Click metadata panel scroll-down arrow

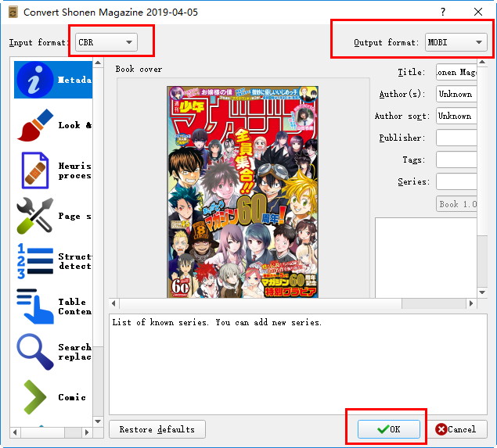click(482, 292)
